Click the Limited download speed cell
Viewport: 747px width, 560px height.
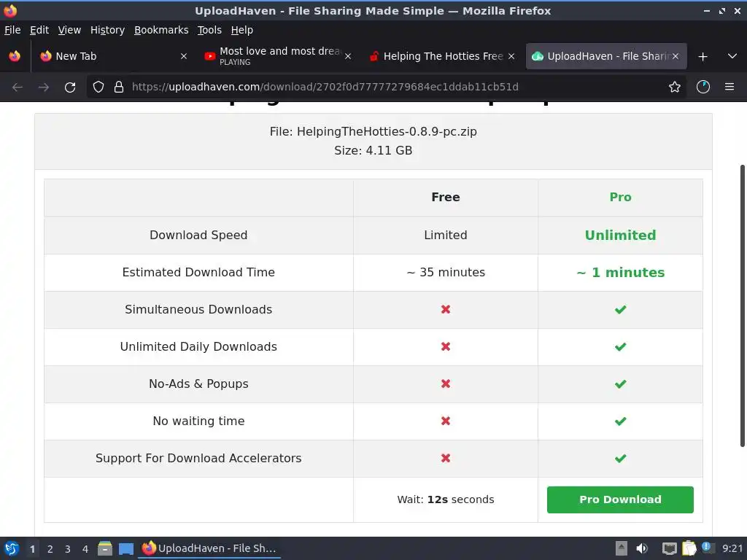[x=446, y=236]
